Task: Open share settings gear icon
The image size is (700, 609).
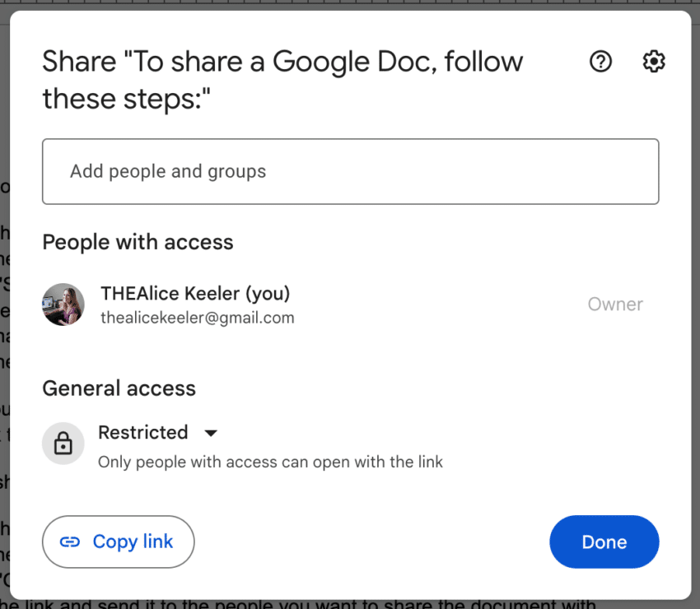Action: click(x=654, y=62)
